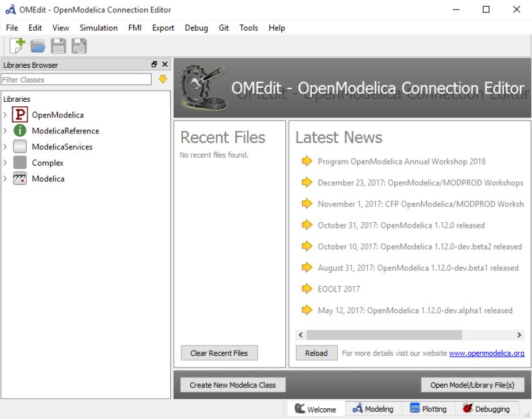
Task: Float the Libraries Browser panel
Action: [155, 64]
